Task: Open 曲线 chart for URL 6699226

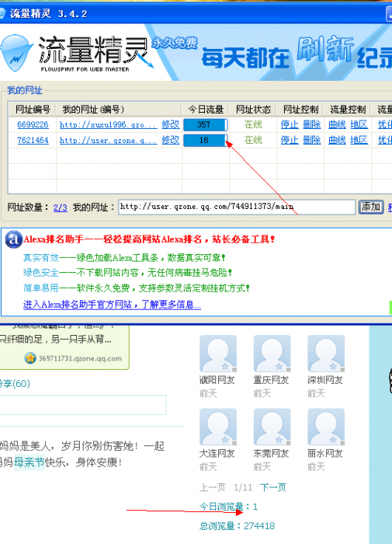Action: click(337, 124)
